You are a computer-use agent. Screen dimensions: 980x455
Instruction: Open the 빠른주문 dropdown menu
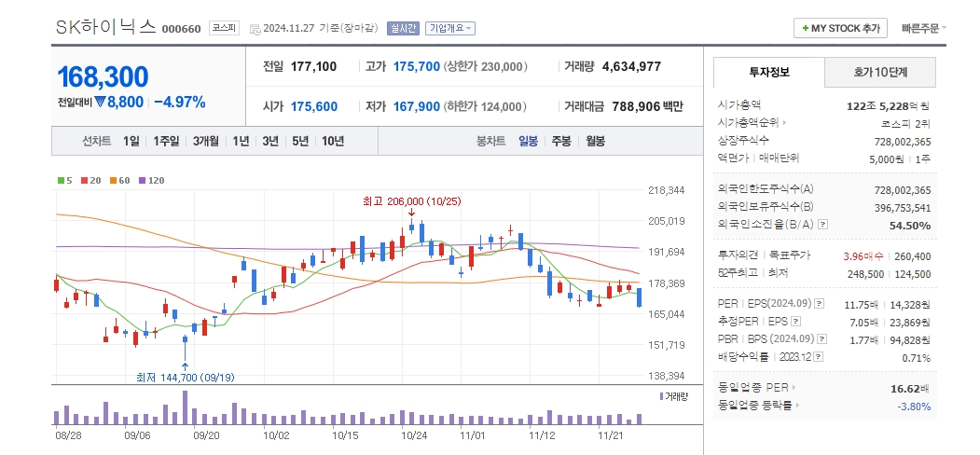coord(924,28)
